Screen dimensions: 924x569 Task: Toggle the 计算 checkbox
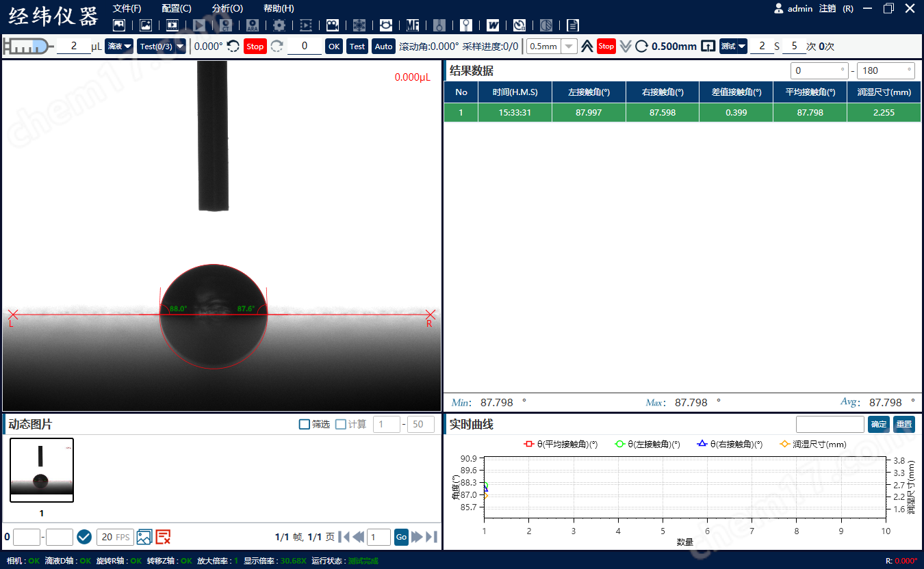click(340, 425)
